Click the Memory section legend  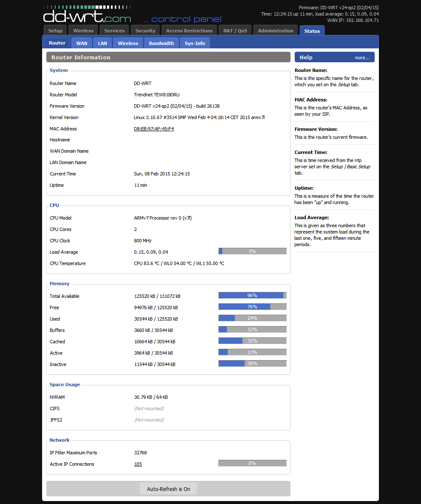click(x=59, y=284)
